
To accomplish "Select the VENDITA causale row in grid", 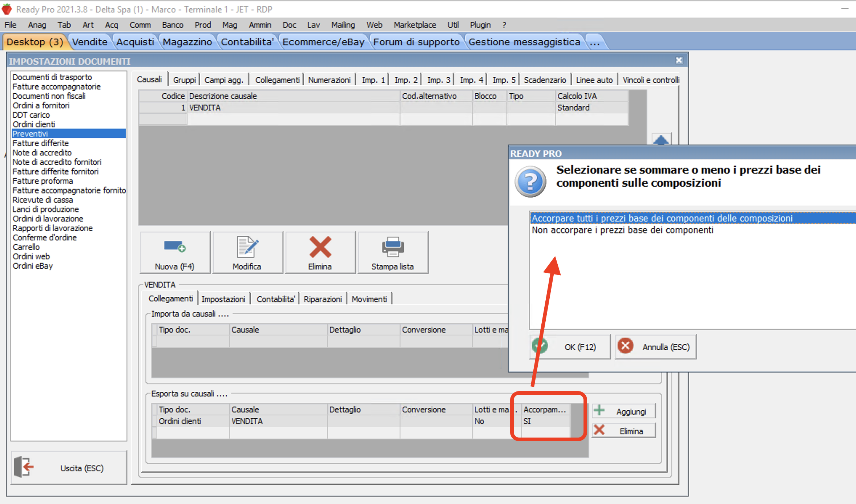I will [x=383, y=107].
